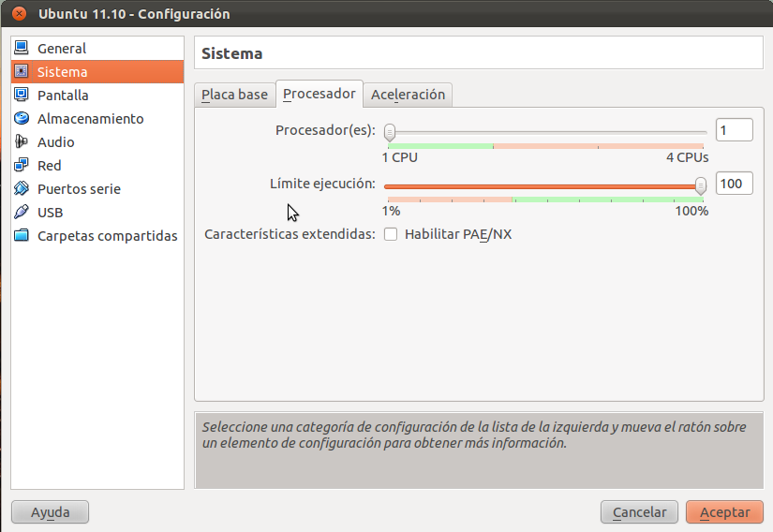Image resolution: width=773 pixels, height=532 pixels.
Task: Switch to the Placa base tab
Action: pos(234,95)
